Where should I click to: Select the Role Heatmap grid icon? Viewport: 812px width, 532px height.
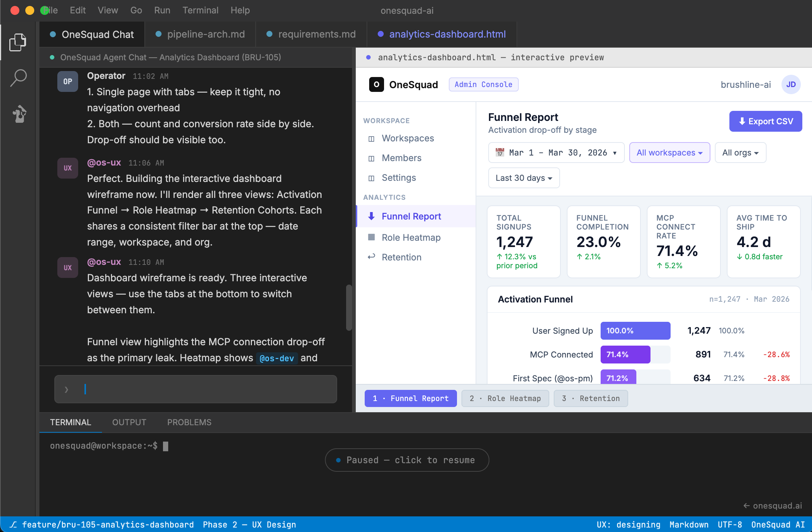[371, 237]
